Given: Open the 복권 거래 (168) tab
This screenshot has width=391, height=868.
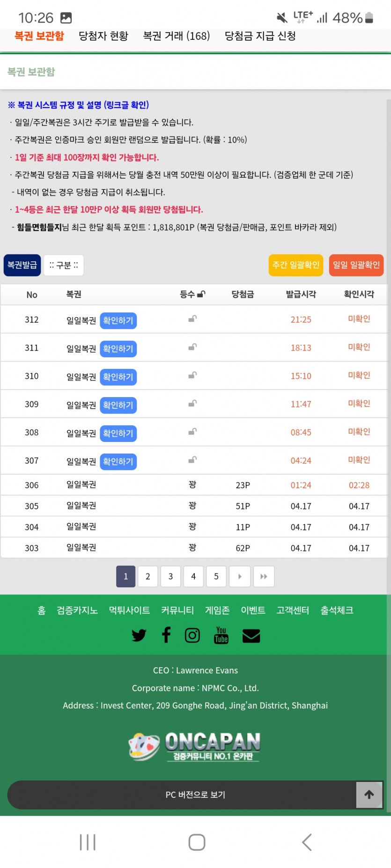Looking at the screenshot, I should coord(177,36).
